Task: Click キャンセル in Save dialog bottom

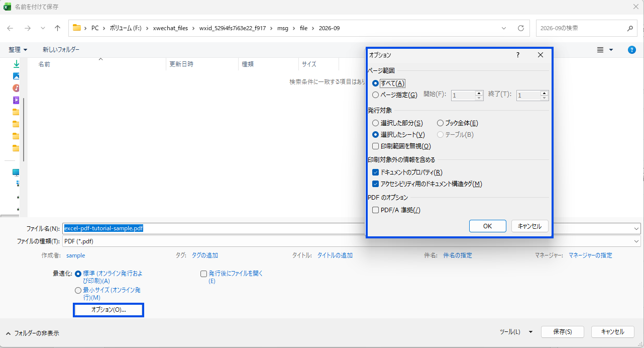Action: pyautogui.click(x=613, y=332)
